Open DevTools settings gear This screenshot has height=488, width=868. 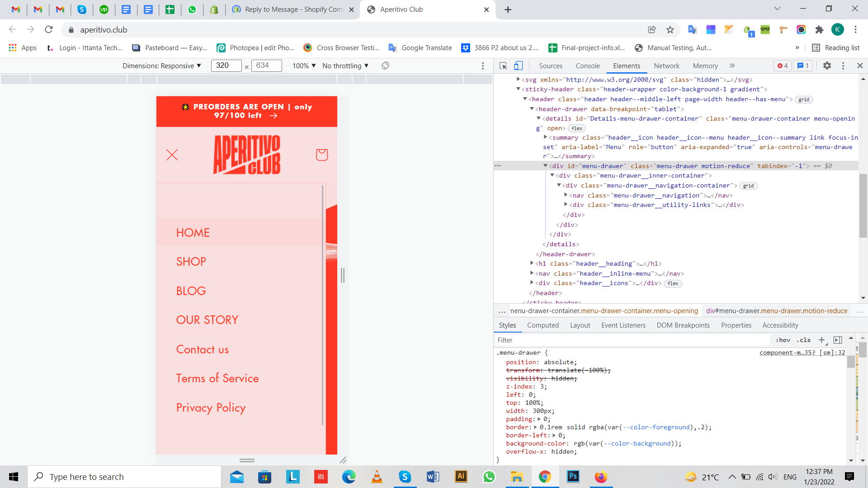827,66
